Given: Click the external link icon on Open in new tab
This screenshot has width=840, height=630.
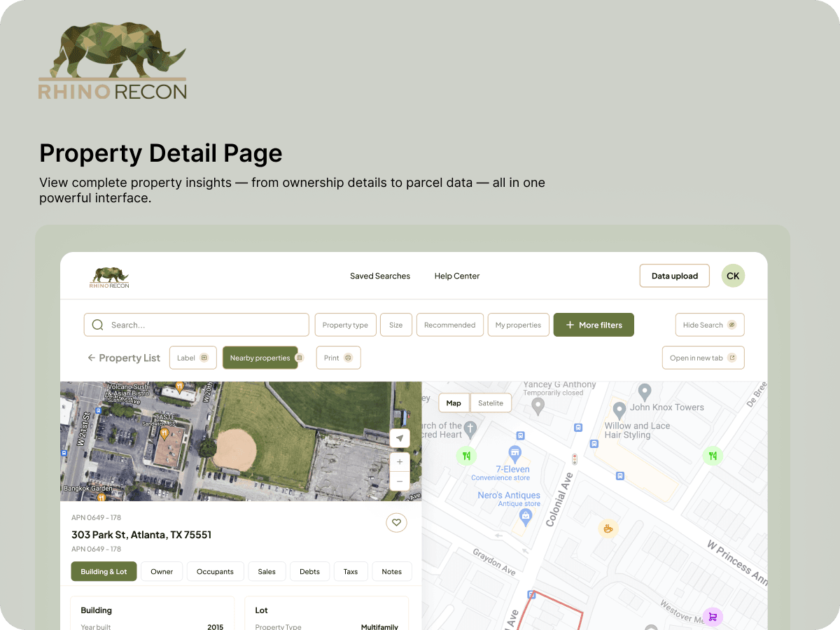Looking at the screenshot, I should 732,358.
